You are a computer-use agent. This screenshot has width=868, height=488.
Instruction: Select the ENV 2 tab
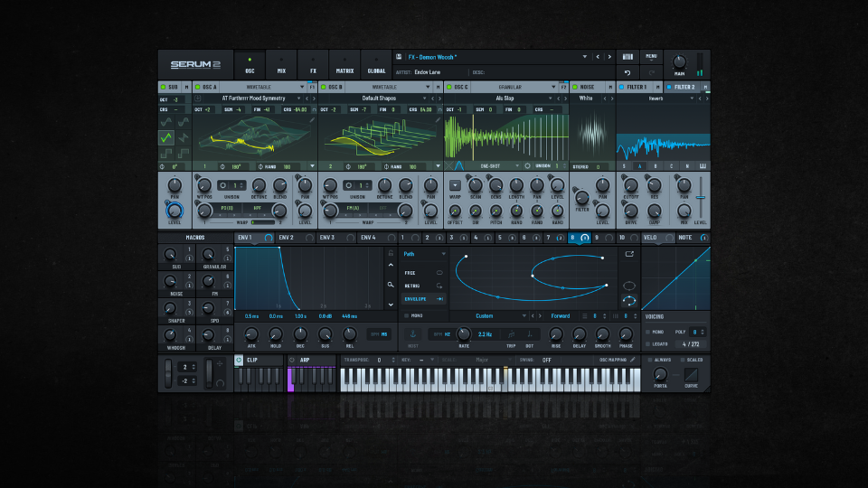[x=297, y=238]
